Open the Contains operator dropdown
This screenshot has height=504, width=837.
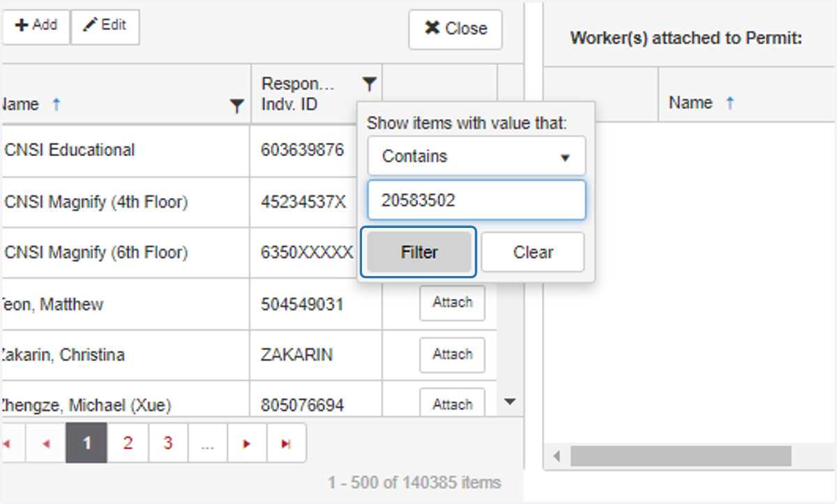coord(477,156)
